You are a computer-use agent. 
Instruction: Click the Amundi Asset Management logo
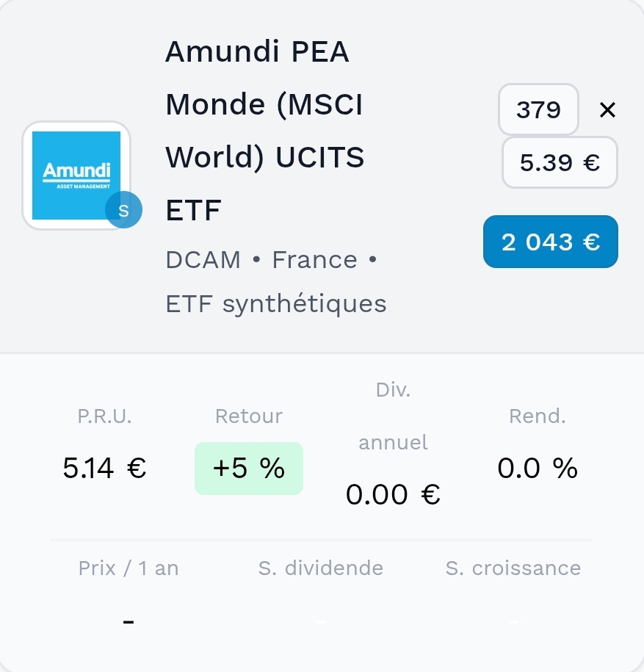pyautogui.click(x=76, y=175)
